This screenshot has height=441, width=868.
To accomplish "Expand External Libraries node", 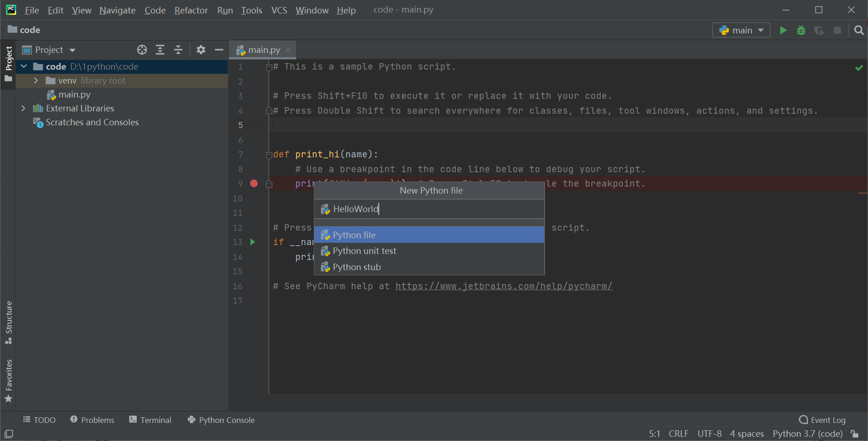I will click(x=24, y=108).
